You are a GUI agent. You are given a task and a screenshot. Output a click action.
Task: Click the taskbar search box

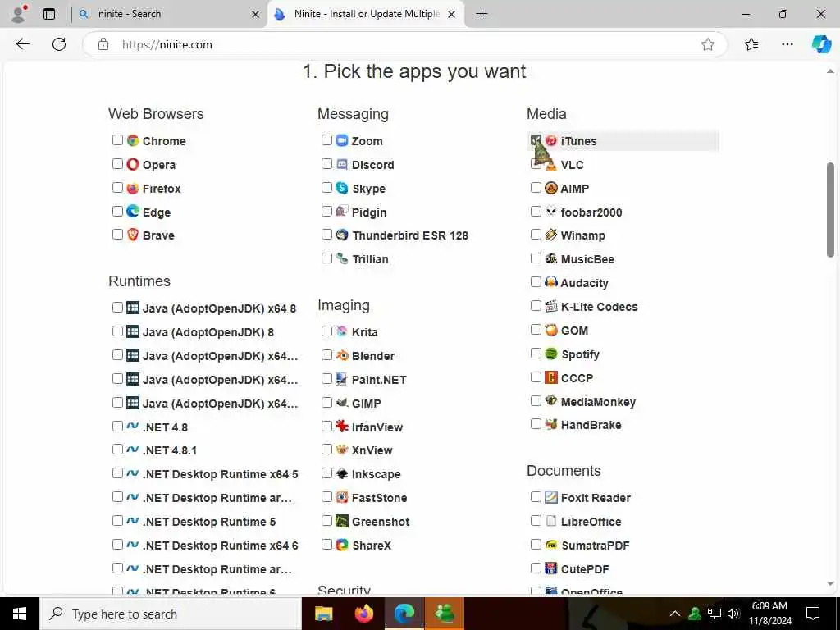(171, 614)
